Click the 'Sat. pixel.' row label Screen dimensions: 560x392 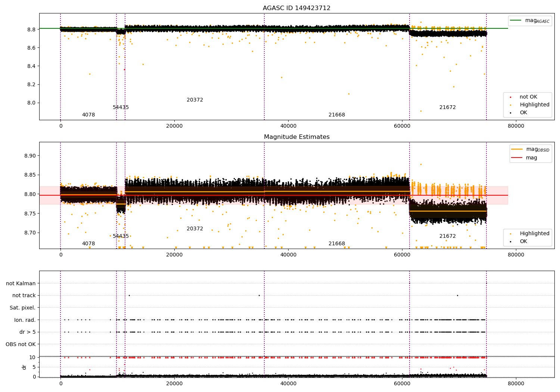point(23,308)
